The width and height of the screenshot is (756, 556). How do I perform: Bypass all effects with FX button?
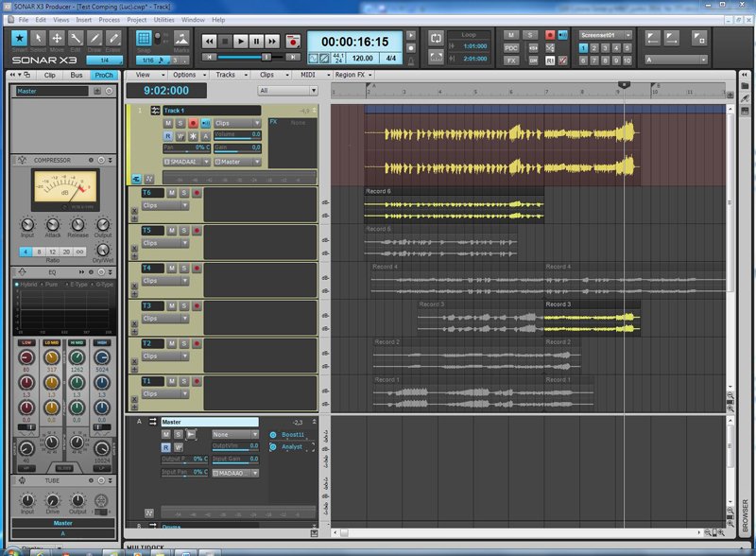coord(511,61)
